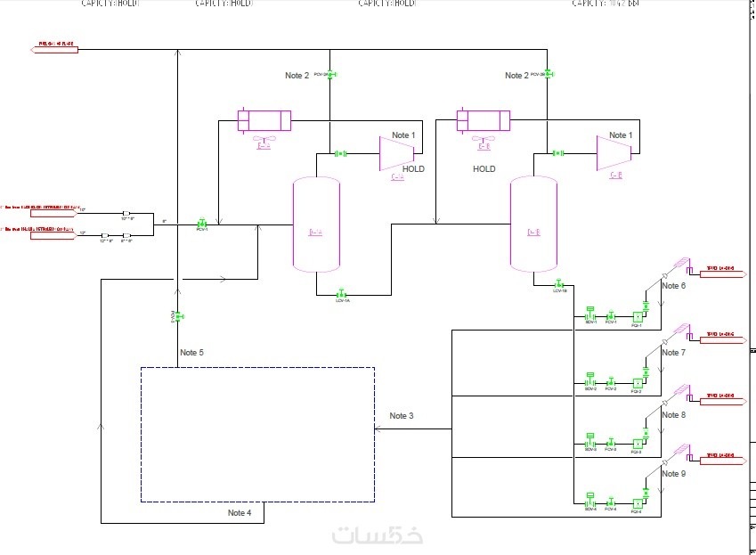The image size is (756, 555).
Task: Click the FQI-1 flow meter box
Action: [638, 317]
